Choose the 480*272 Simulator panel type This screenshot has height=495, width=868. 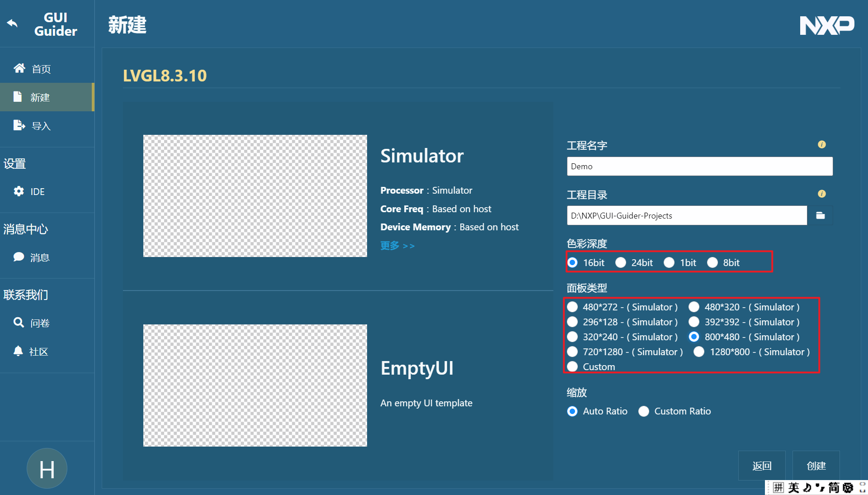(573, 307)
